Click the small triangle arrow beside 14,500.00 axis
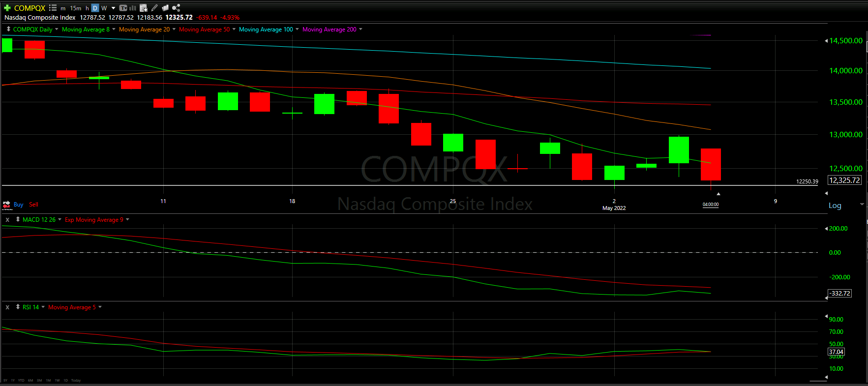 (826, 41)
